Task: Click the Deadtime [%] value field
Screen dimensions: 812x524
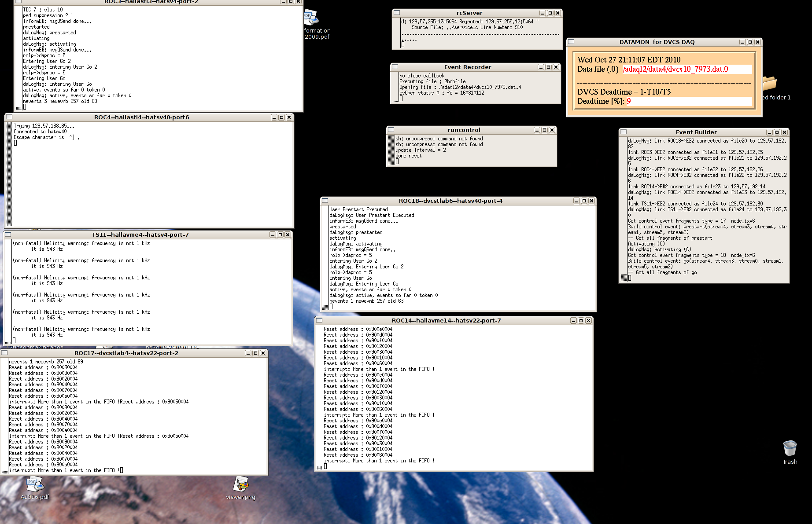Action: [x=689, y=101]
